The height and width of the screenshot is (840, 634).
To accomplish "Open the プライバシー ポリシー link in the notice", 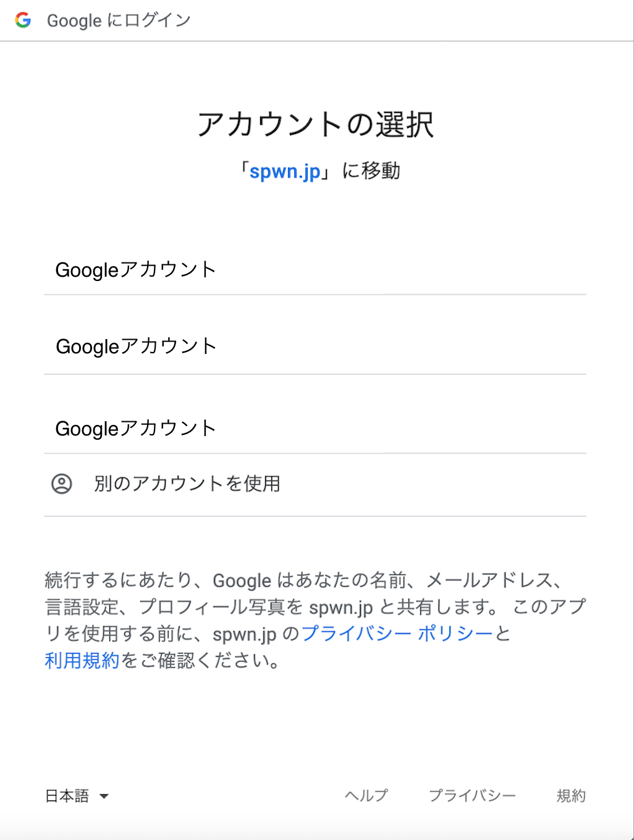I will pyautogui.click(x=397, y=634).
